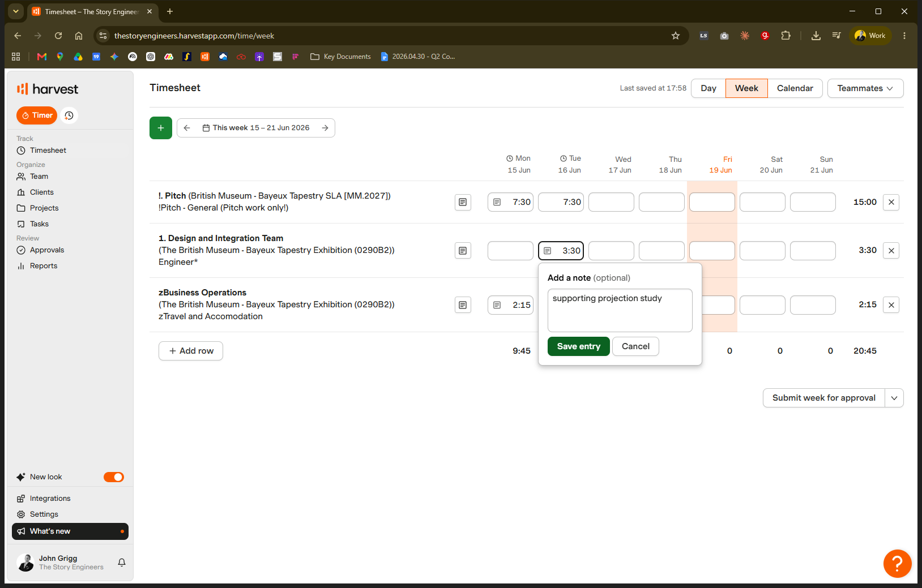Click the Pitch row Friday empty field
The image size is (922, 588).
[x=712, y=202]
